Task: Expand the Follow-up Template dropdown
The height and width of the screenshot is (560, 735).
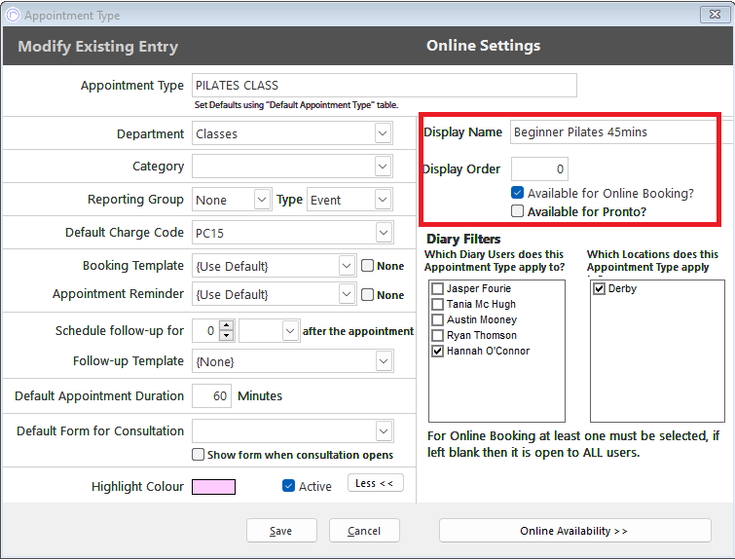Action: [384, 361]
